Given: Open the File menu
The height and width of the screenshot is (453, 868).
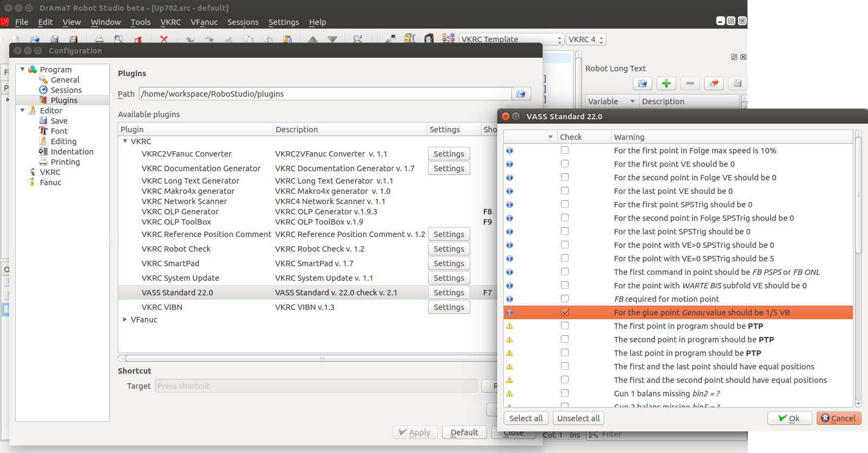Looking at the screenshot, I should pyautogui.click(x=22, y=22).
